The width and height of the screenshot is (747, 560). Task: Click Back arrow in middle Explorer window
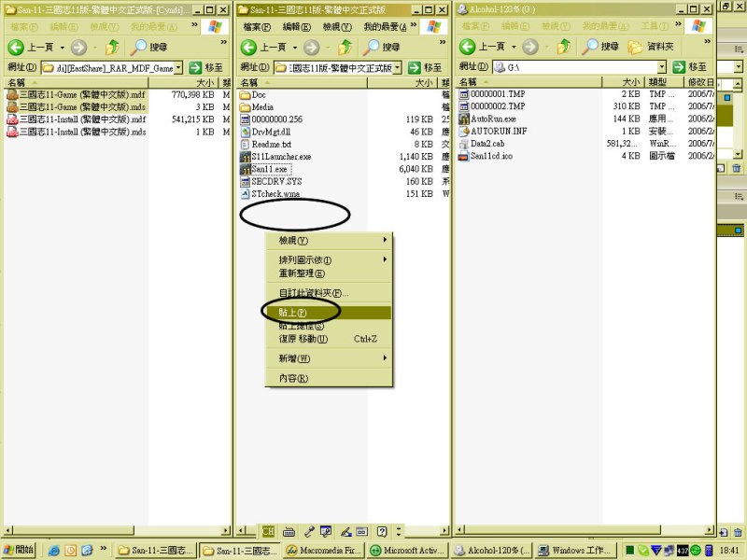coord(248,47)
